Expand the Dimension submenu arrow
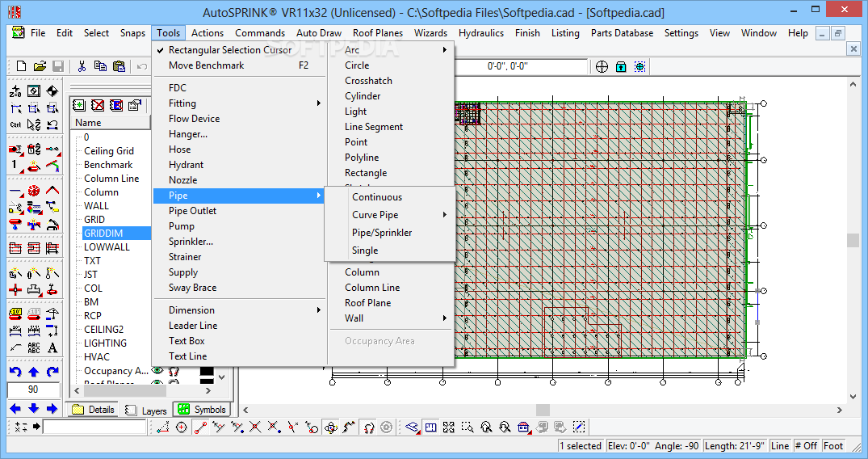 (x=319, y=310)
